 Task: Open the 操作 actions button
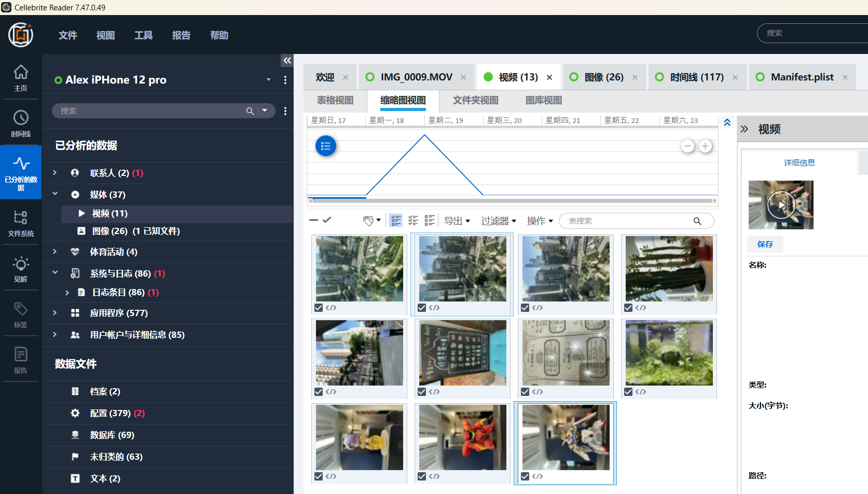(x=540, y=221)
